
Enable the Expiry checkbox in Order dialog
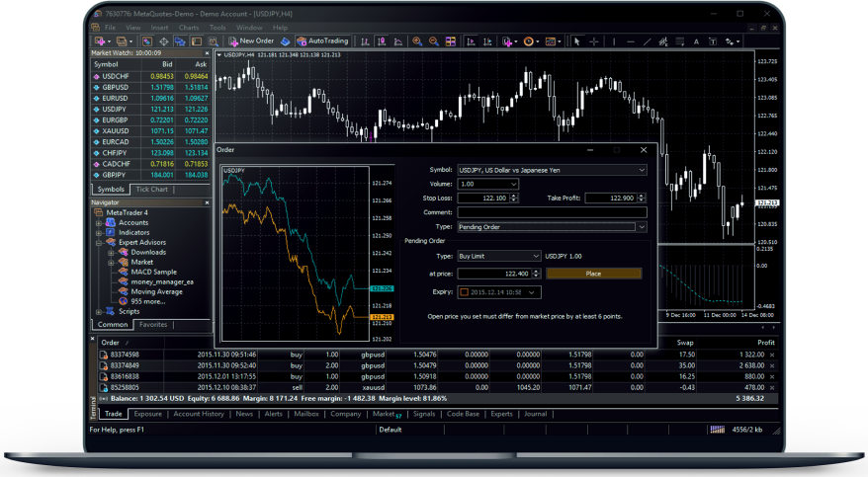pos(465,292)
